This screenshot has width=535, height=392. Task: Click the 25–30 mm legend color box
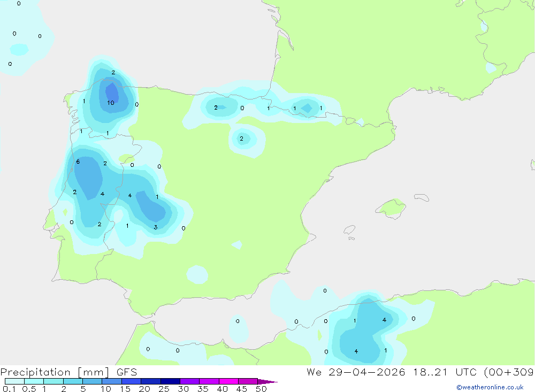[x=170, y=381]
